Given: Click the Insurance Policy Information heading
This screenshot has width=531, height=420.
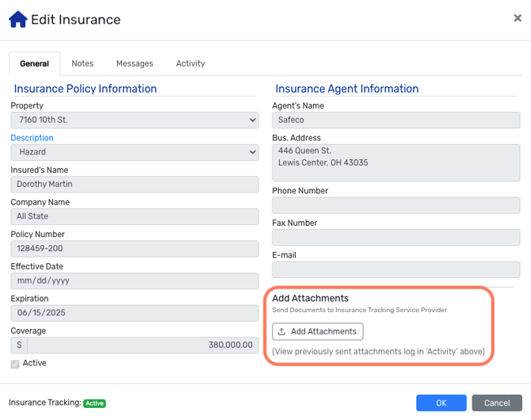Looking at the screenshot, I should [x=85, y=89].
